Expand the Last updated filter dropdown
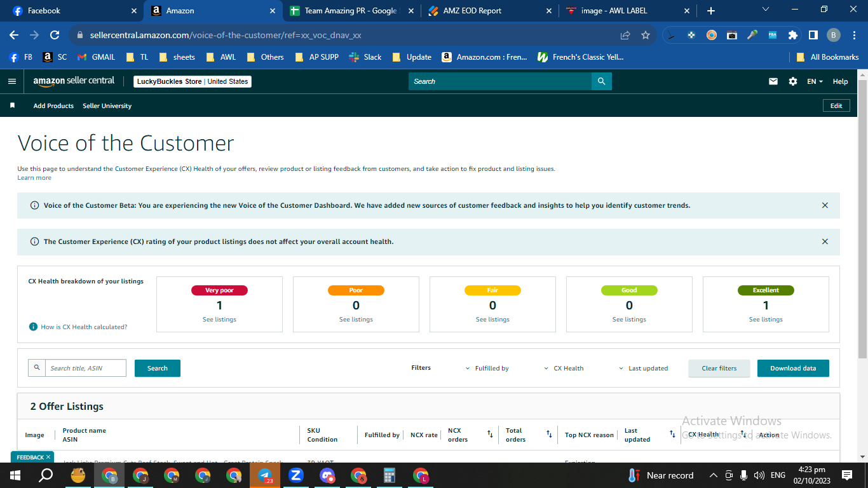This screenshot has width=868, height=488. 643,369
